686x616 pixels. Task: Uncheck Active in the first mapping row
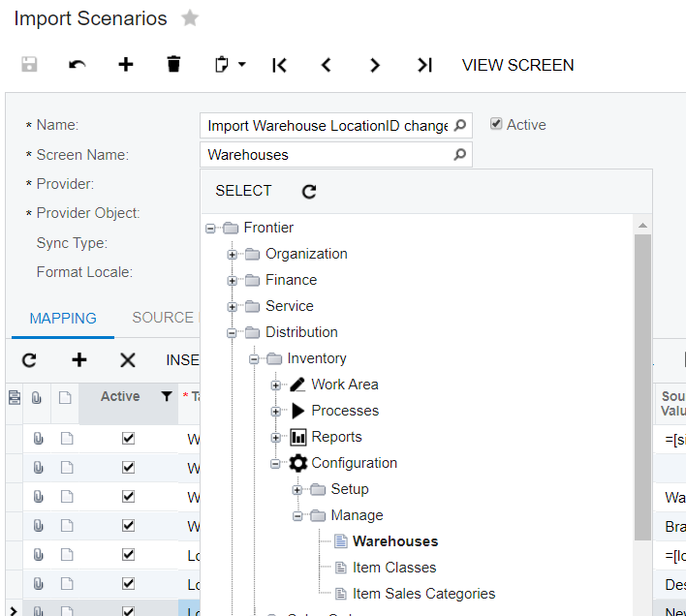tap(128, 438)
